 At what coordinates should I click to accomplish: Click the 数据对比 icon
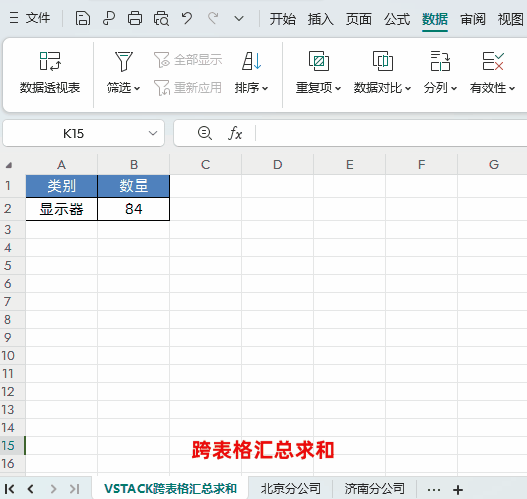(383, 61)
